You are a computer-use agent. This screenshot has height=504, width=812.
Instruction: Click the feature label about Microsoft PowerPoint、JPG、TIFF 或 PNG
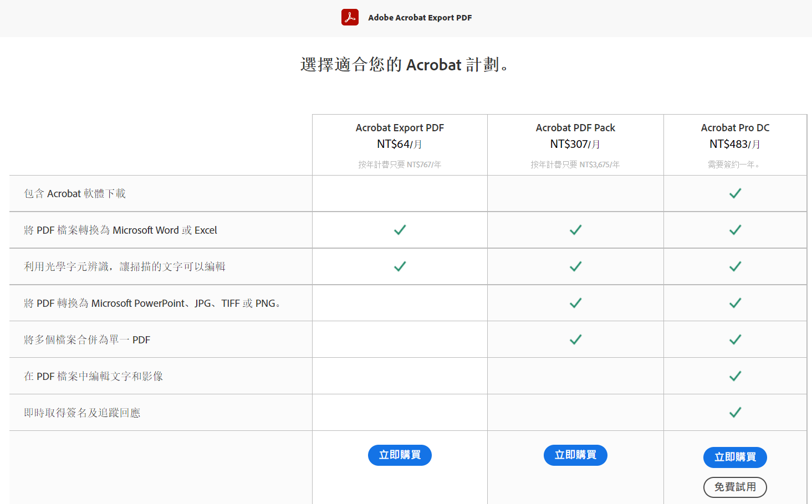[152, 303]
